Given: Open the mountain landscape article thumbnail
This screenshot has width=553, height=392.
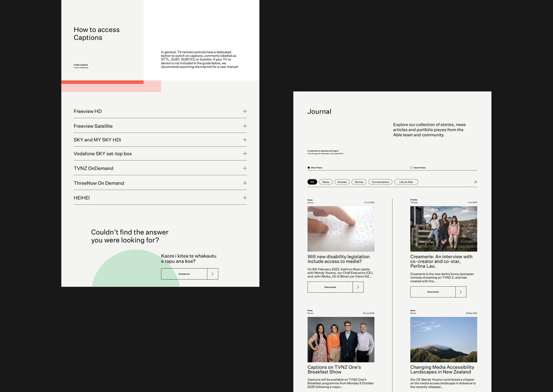Looking at the screenshot, I should tap(443, 339).
